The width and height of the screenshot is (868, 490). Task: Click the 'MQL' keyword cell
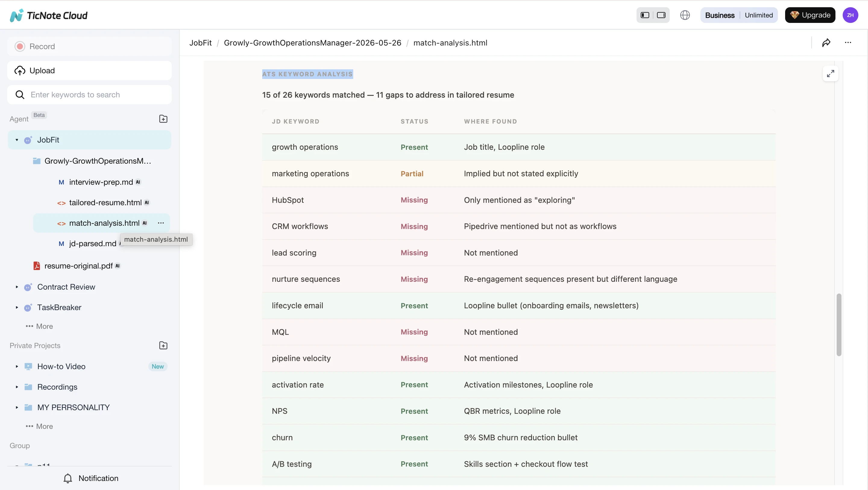tap(280, 332)
